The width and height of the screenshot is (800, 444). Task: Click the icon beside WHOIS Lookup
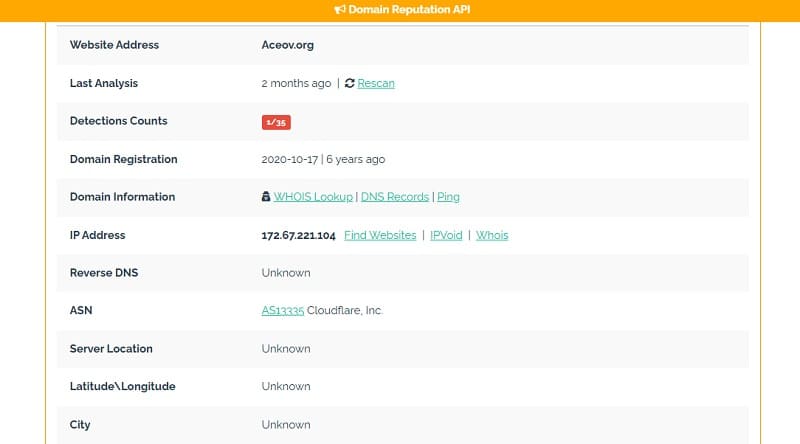point(266,196)
